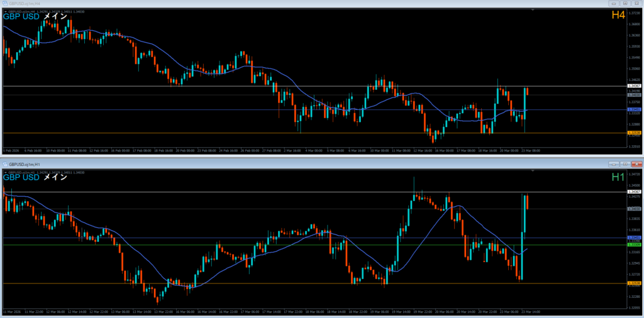This screenshot has height=318, width=644.
Task: Click the chart shift triangle on H4 chart
Action: (x=534, y=10)
